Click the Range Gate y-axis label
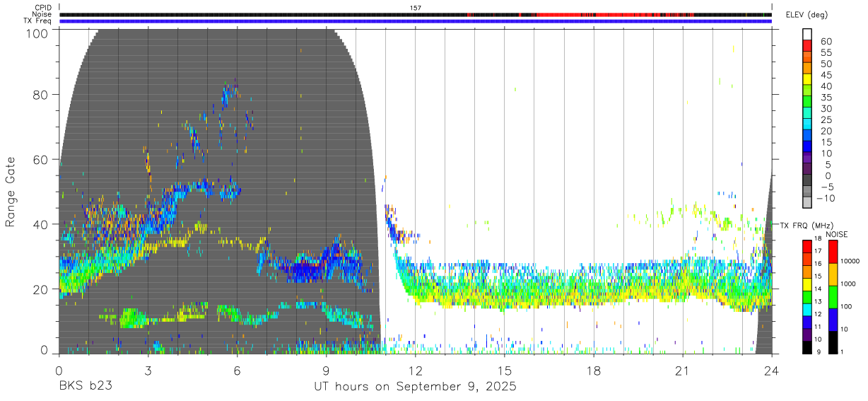This screenshot has height=401, width=868. [11, 192]
